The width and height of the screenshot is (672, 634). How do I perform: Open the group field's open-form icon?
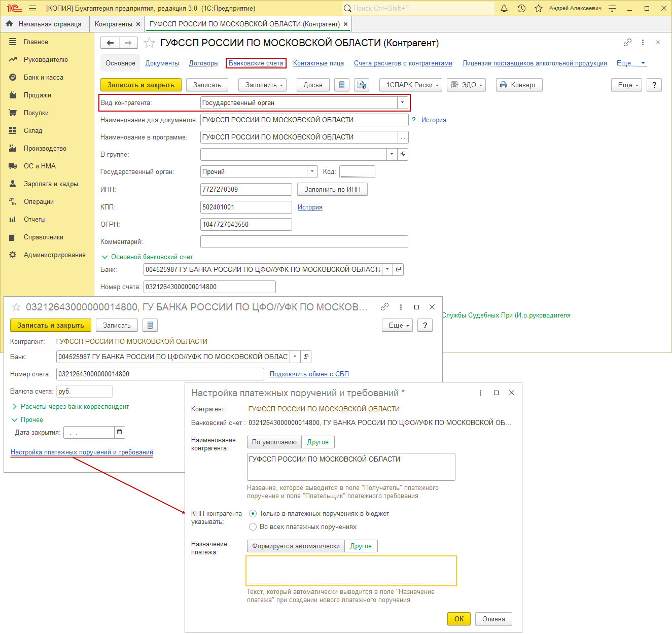(403, 154)
